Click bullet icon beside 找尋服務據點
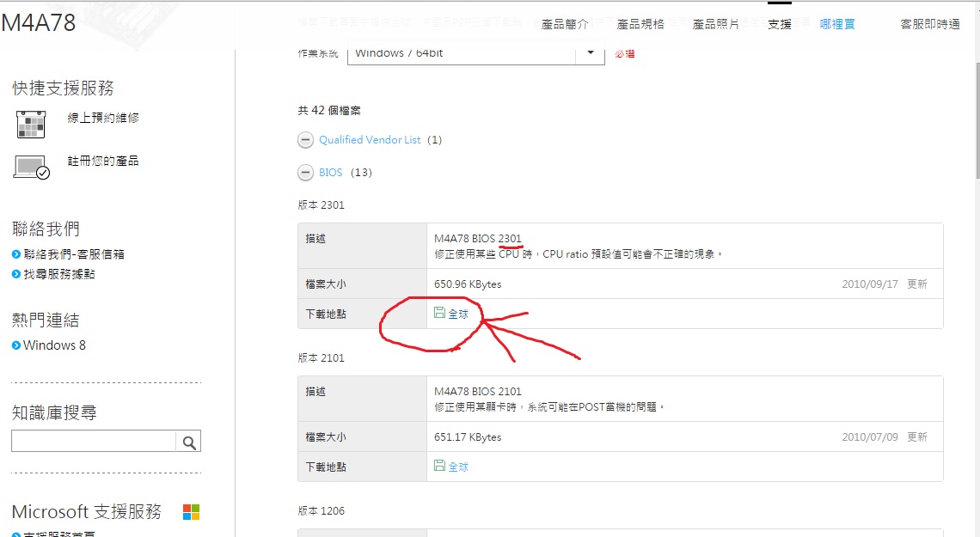Viewport: 980px width, 537px height. tap(16, 274)
